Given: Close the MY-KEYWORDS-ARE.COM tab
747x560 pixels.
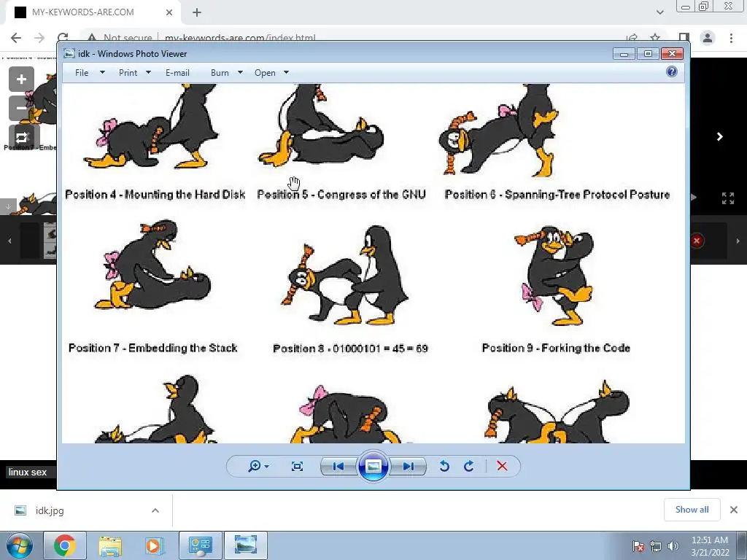Looking at the screenshot, I should [x=169, y=12].
